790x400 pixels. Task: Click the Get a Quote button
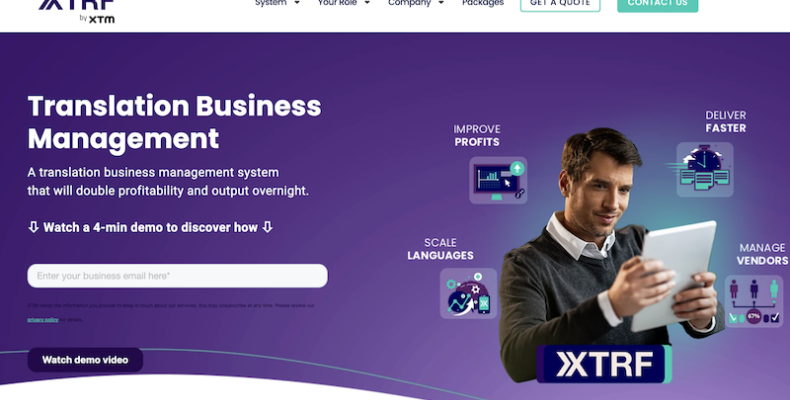coord(560,4)
